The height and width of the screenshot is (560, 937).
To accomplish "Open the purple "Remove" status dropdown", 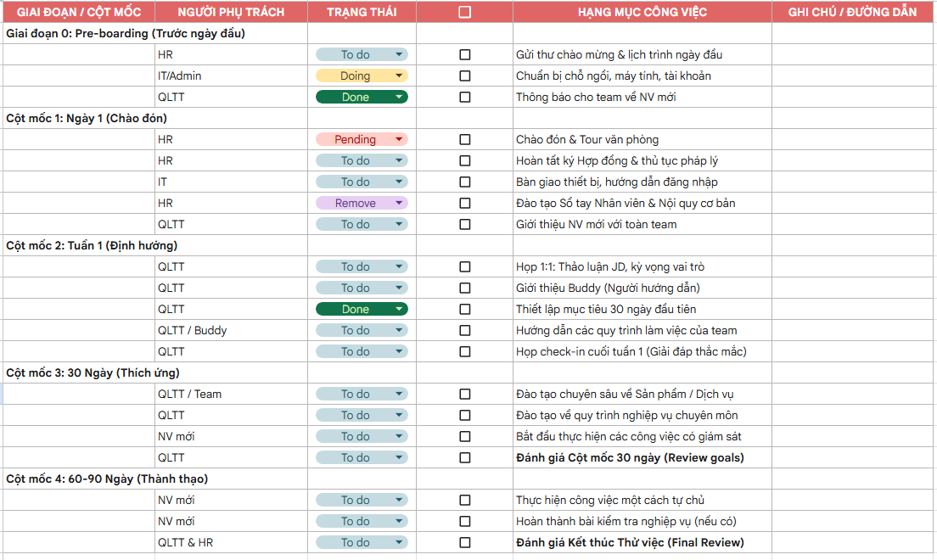I will click(399, 203).
